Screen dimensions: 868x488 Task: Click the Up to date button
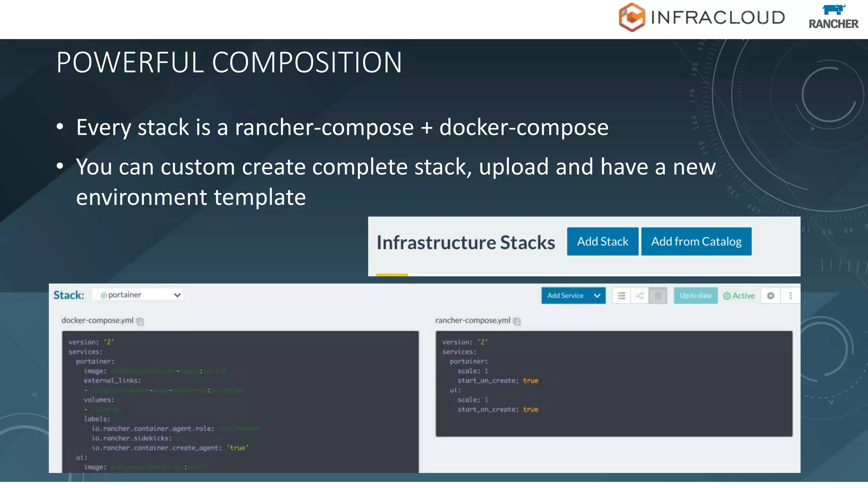695,296
